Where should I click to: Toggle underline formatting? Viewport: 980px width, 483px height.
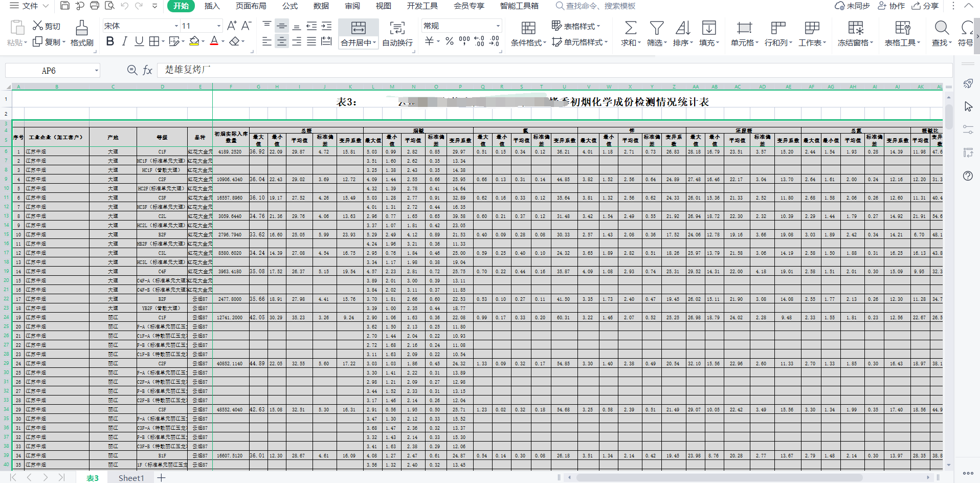[x=139, y=41]
